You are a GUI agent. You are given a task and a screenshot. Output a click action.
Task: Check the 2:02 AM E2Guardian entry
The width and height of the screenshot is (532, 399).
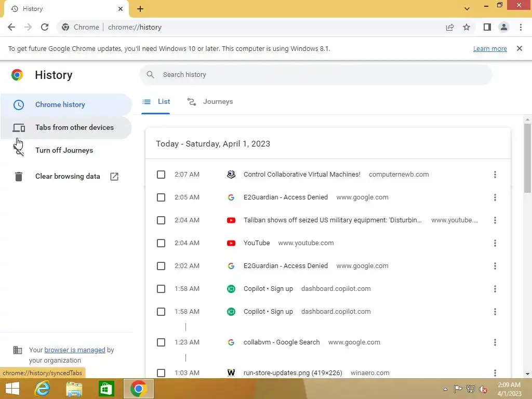pos(161,266)
